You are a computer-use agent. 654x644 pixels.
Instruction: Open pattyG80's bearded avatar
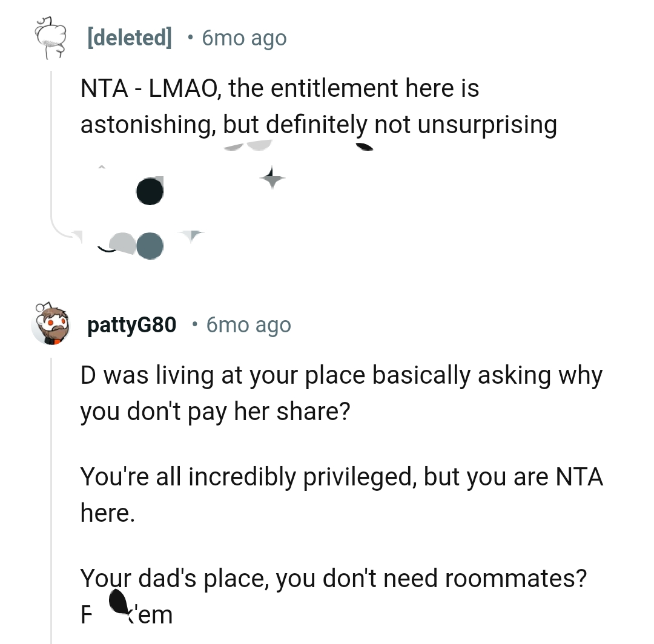pyautogui.click(x=50, y=326)
